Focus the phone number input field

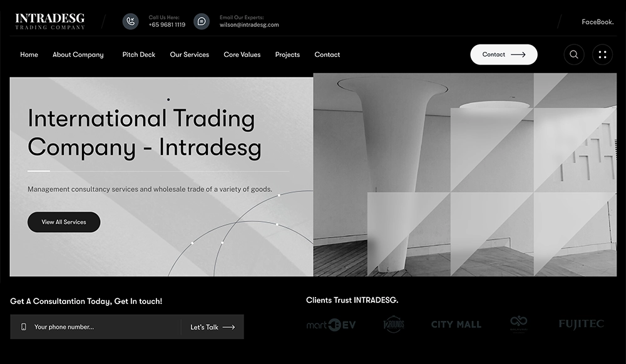coord(103,327)
